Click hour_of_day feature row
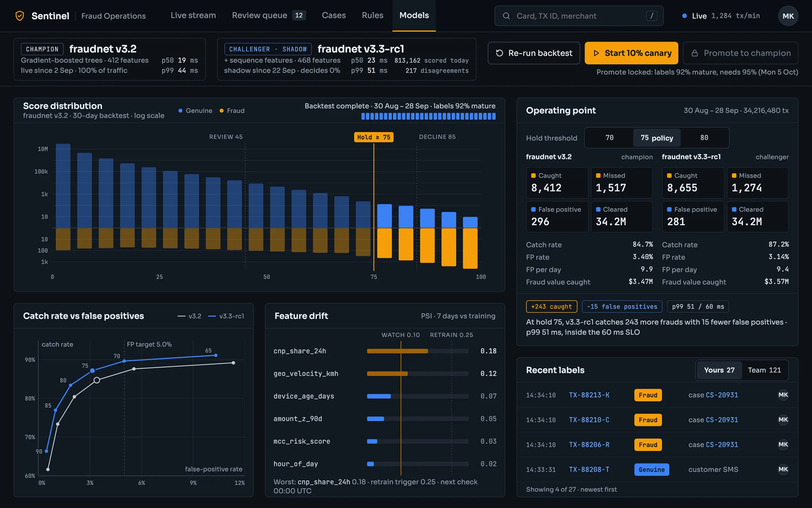 click(385, 464)
